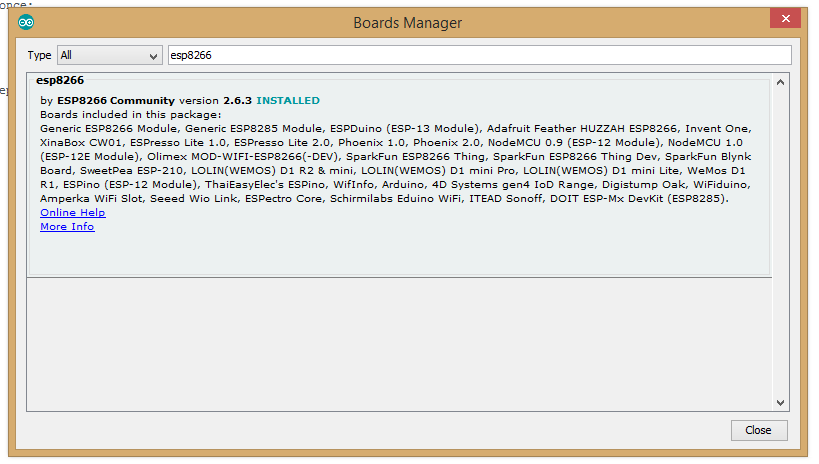Open the Online Help link
The height and width of the screenshot is (464, 819).
coord(73,213)
